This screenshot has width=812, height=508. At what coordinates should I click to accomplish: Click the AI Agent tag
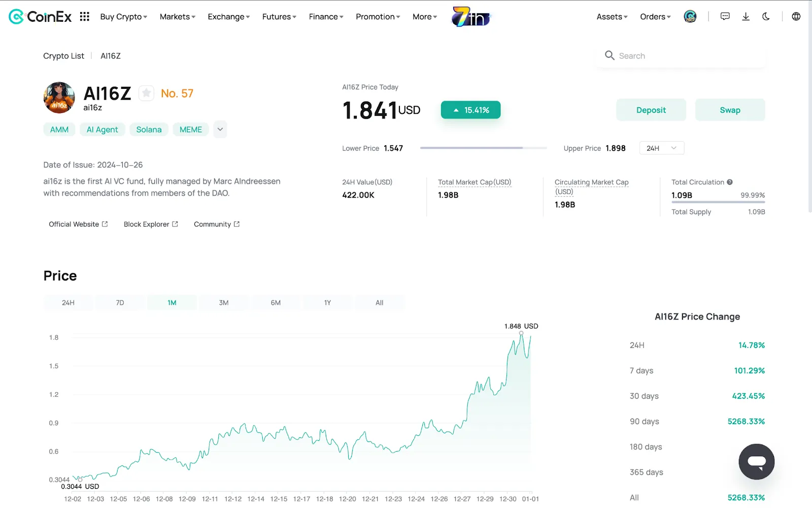[102, 130]
